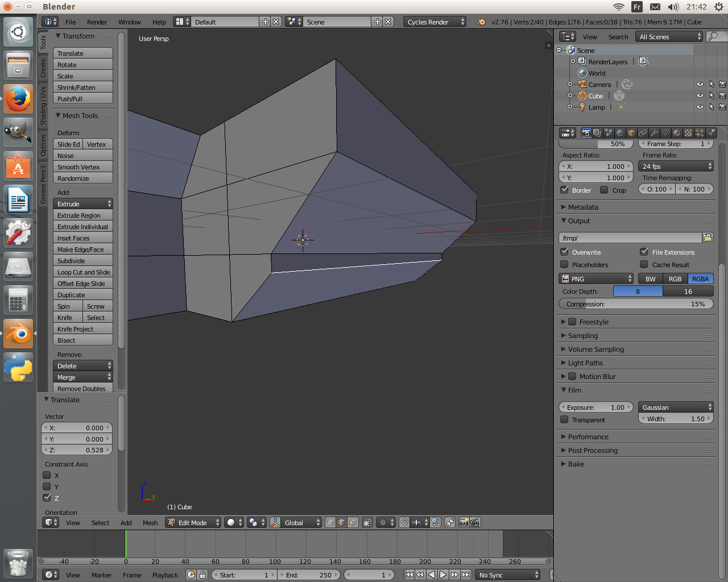Open LibreOffice Writer from the dock

[x=18, y=200]
